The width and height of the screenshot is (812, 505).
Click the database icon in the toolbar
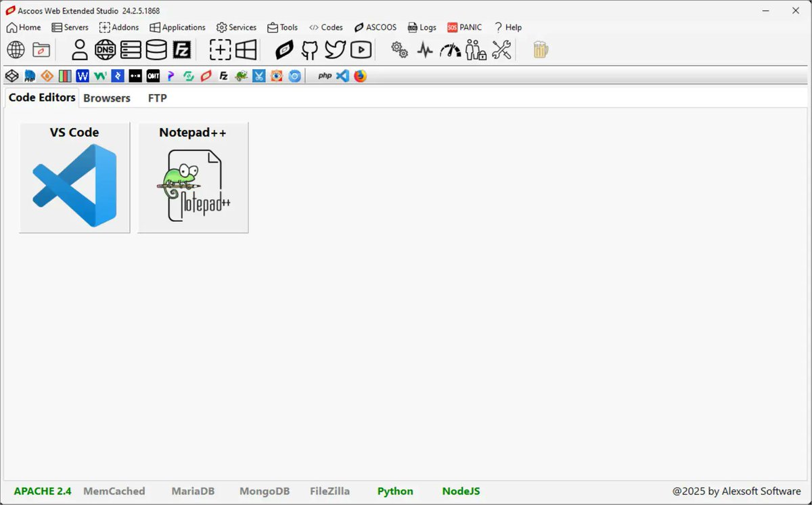(x=156, y=49)
